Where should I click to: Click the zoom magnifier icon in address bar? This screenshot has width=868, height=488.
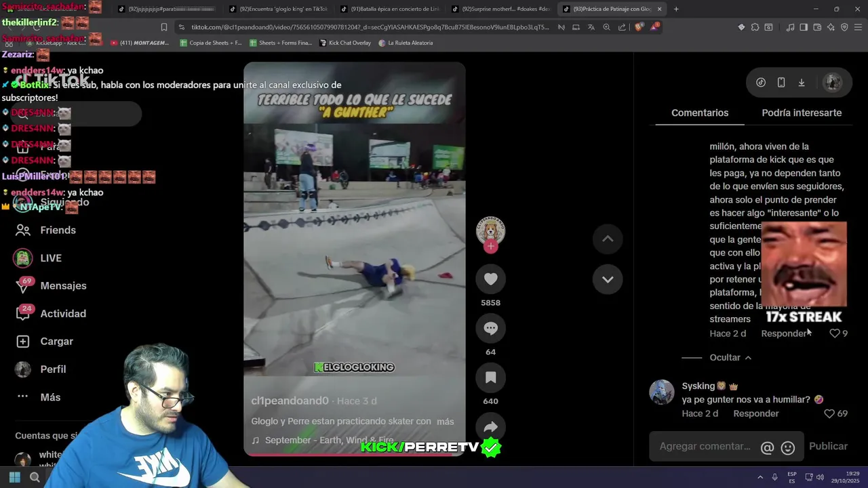pyautogui.click(x=606, y=27)
